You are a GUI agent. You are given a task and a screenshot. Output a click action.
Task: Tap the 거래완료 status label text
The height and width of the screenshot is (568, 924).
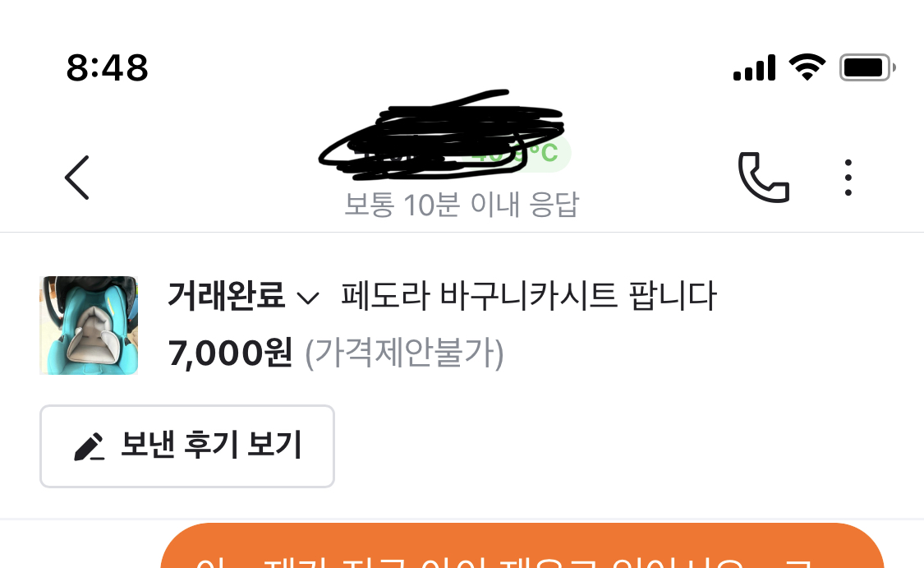click(x=227, y=295)
